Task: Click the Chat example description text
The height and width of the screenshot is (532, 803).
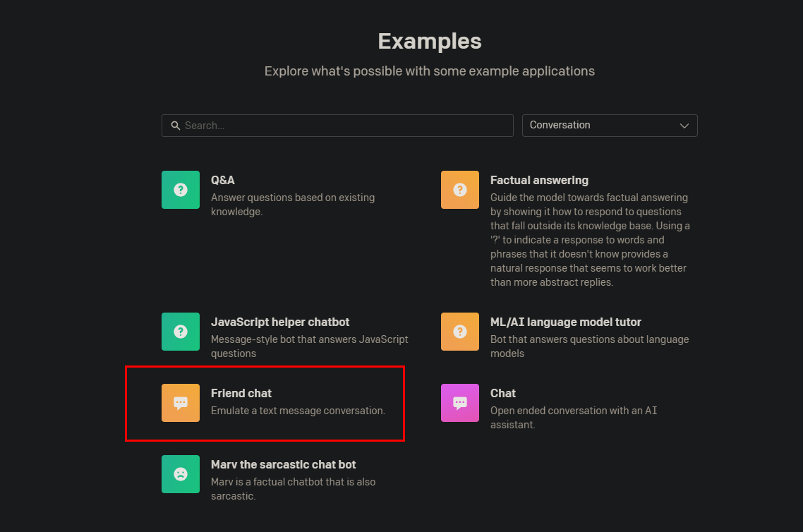Action: click(x=573, y=418)
